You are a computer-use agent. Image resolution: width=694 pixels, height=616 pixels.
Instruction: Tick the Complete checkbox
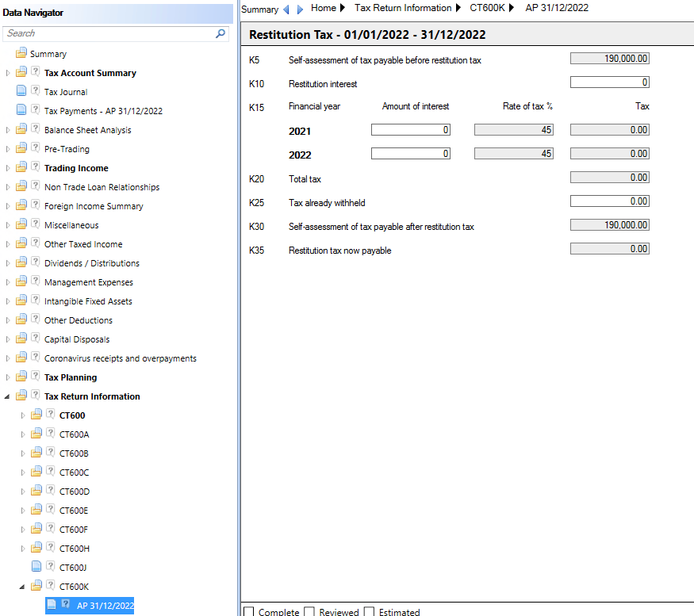pyautogui.click(x=249, y=611)
